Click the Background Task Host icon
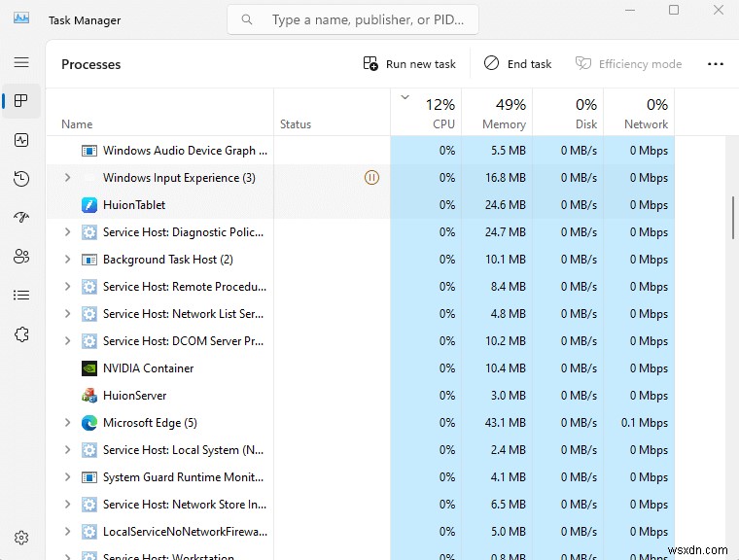Screen dimensions: 739x560 (x=89, y=260)
